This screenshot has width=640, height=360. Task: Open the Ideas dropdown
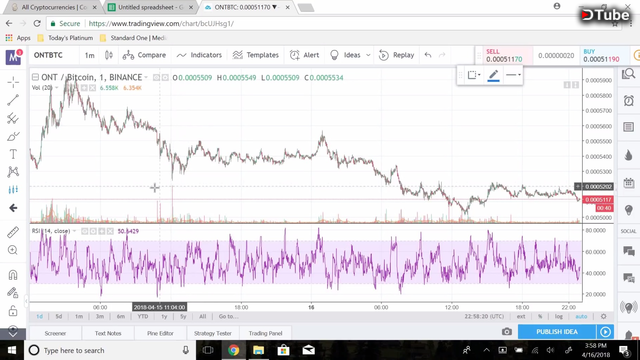click(350, 55)
